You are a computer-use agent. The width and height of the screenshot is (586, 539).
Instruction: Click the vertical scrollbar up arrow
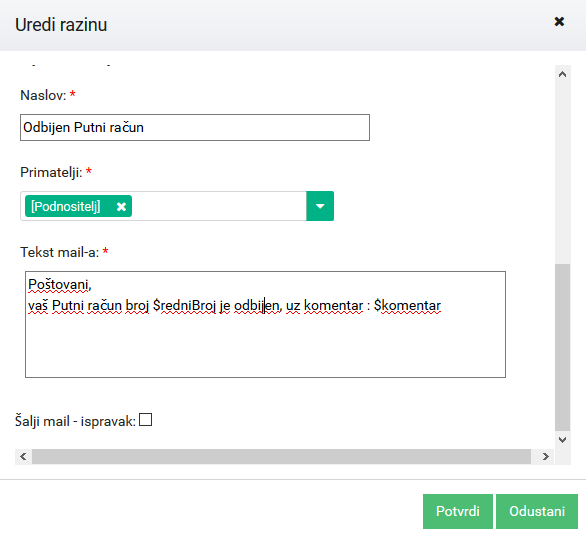562,74
